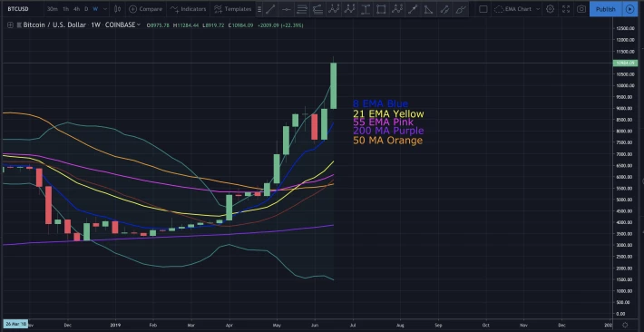Click the percent change value (+22.39%)

pos(291,25)
